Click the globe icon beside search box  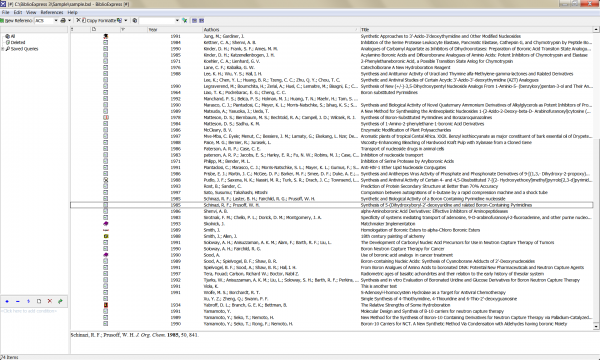tap(135, 20)
